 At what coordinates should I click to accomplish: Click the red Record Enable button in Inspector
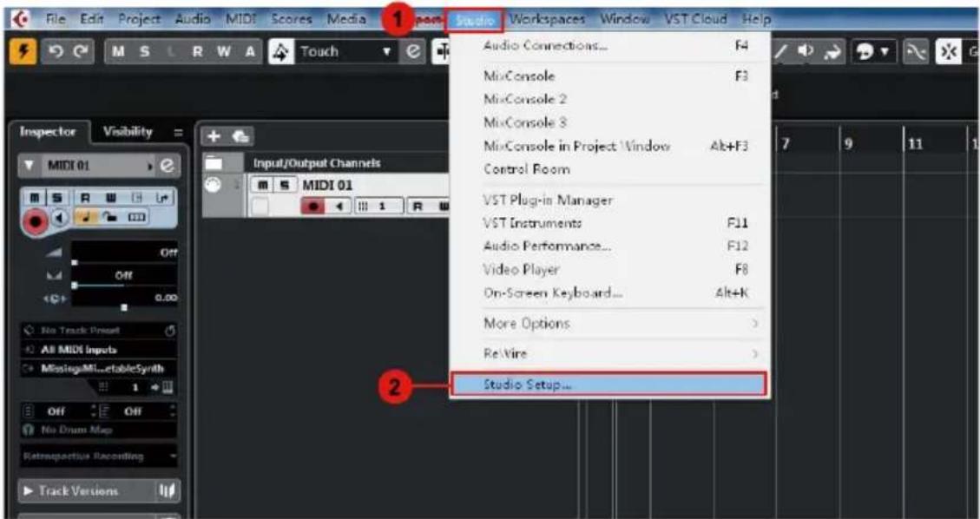pos(36,221)
